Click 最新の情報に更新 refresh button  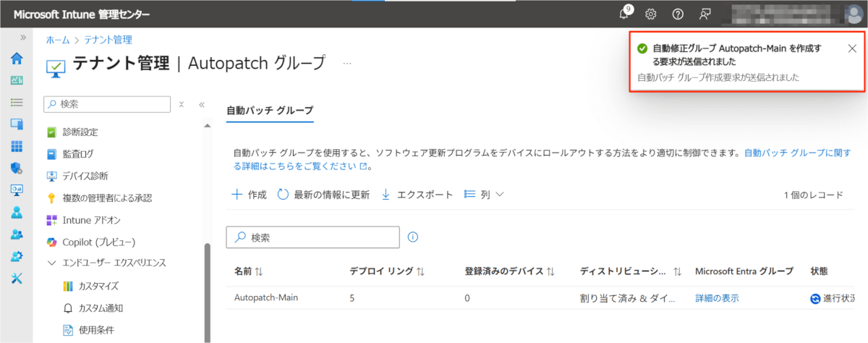click(323, 195)
